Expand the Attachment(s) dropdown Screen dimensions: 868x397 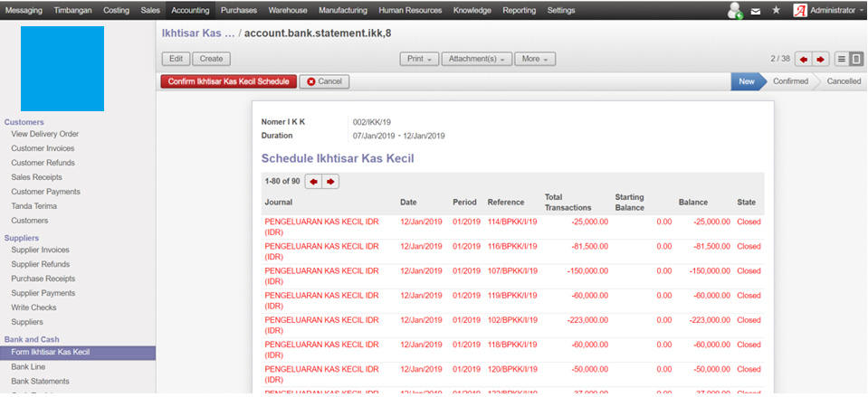476,59
